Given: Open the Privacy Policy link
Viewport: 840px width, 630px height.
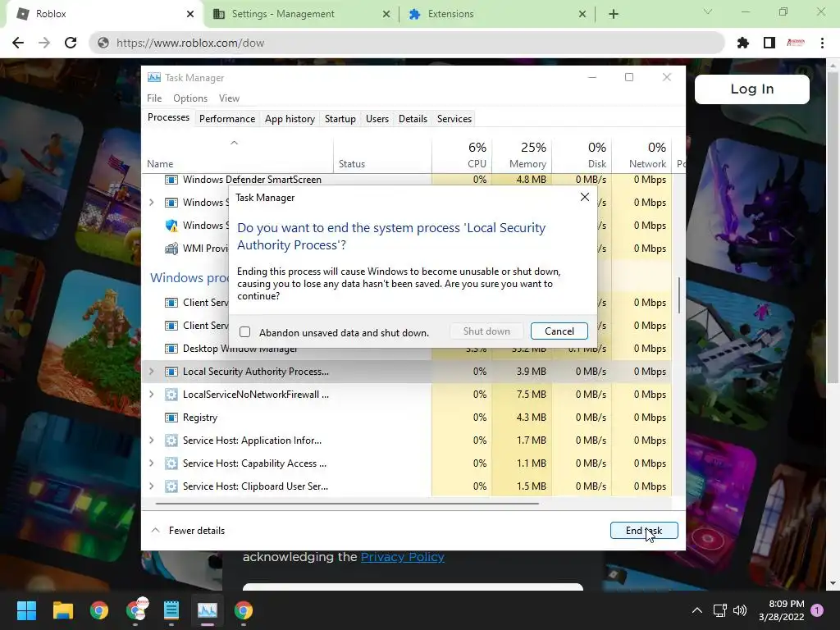Looking at the screenshot, I should tap(402, 557).
